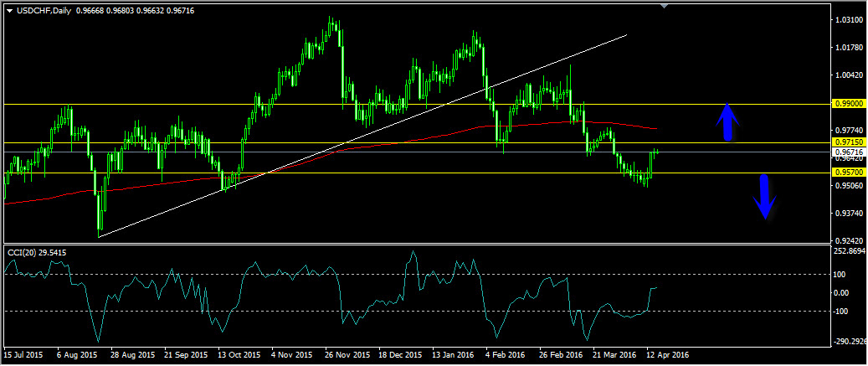Select the cyan CCI indicator line
This screenshot has height=366, width=868.
(330, 296)
